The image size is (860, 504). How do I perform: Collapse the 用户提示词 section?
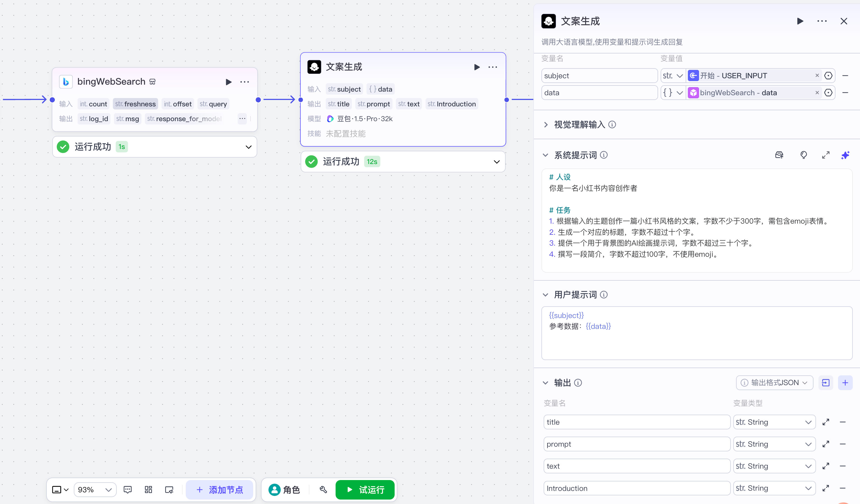click(546, 295)
